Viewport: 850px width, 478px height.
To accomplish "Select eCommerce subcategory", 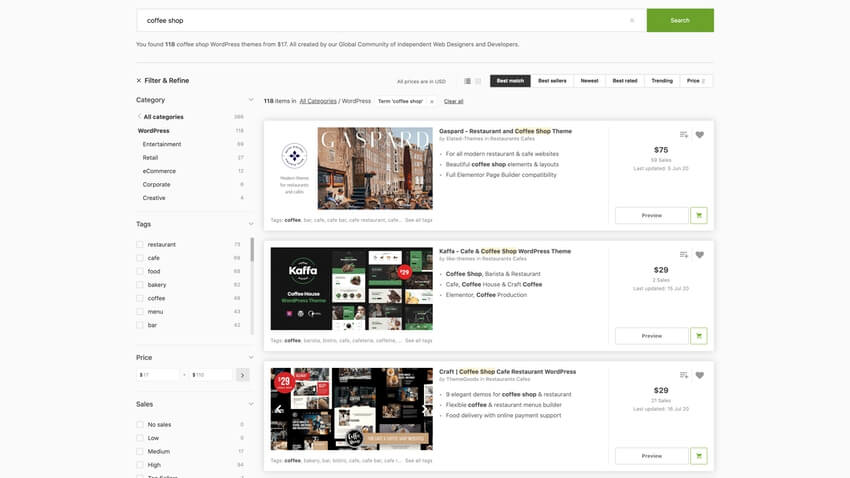I will point(159,171).
